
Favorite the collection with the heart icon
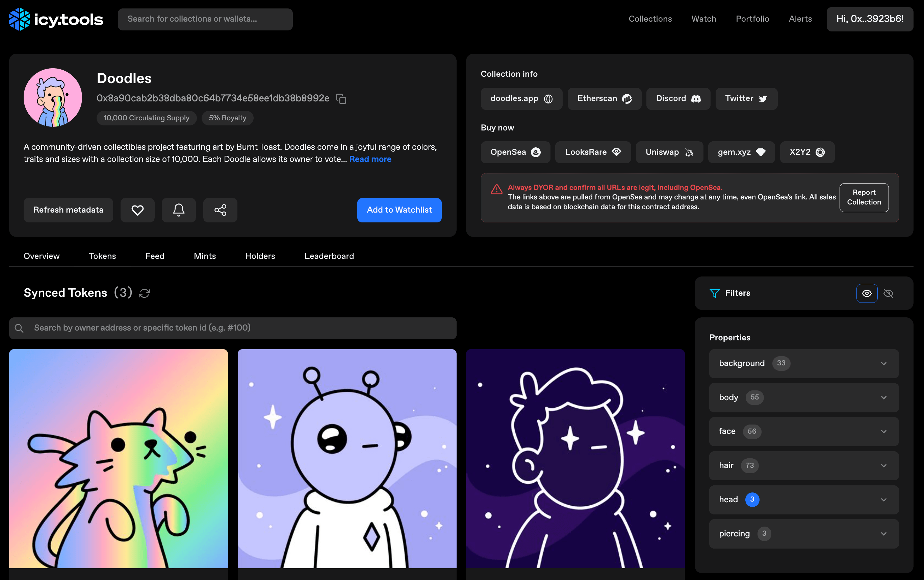point(137,210)
